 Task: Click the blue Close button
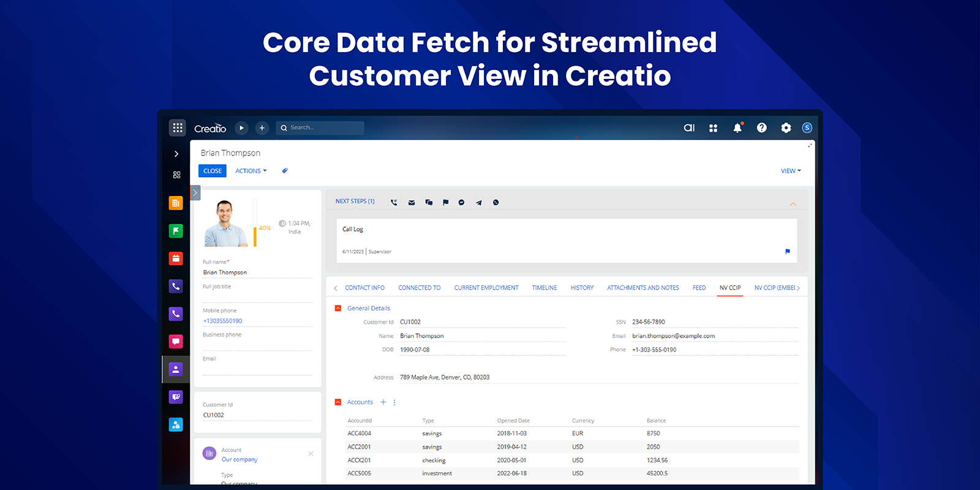213,171
